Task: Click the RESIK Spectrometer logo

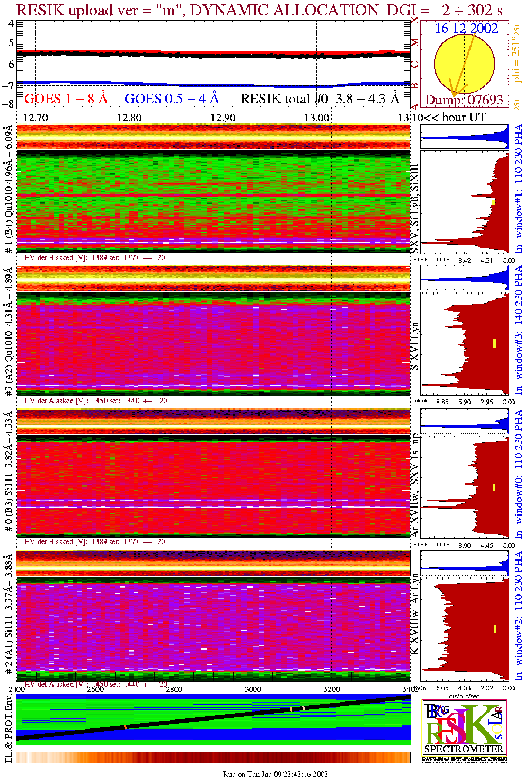Action: pos(464,727)
